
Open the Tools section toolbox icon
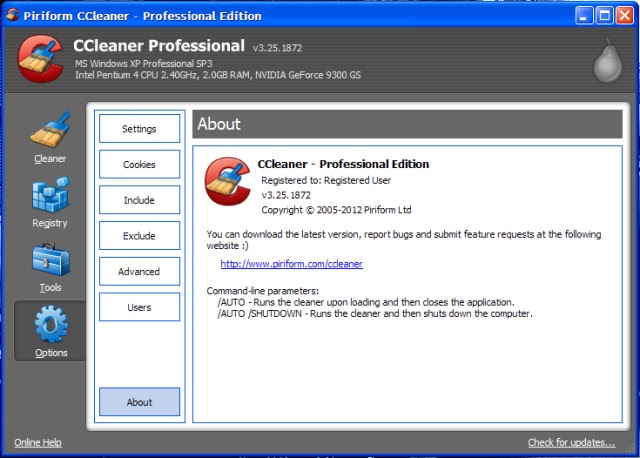(50, 259)
